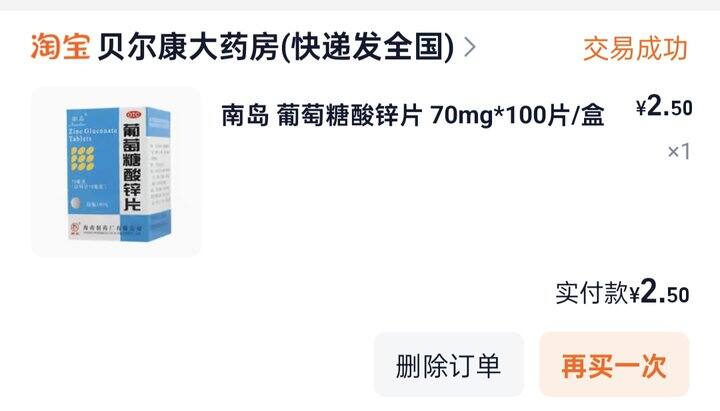Image resolution: width=720 pixels, height=411 pixels.
Task: Click the Zinc Gluconate Tablets text on the box
Action: click(92, 135)
